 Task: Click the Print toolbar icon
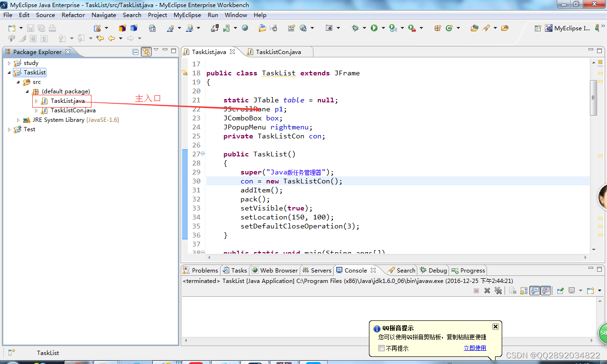[52, 28]
